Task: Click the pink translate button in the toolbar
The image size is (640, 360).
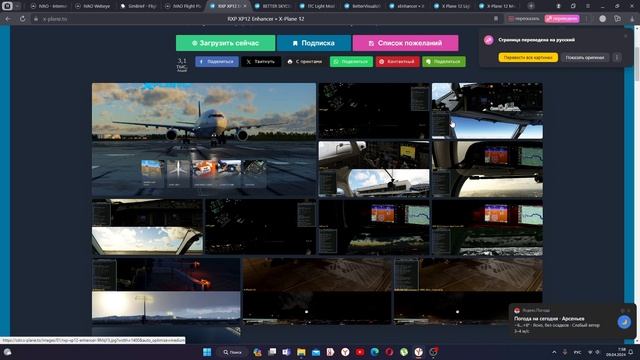Action: coord(562,19)
